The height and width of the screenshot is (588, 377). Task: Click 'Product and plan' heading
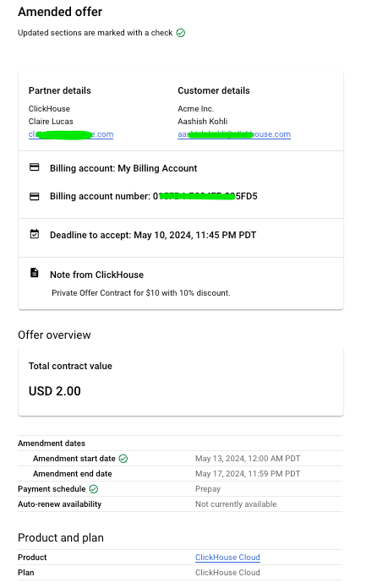coord(61,538)
